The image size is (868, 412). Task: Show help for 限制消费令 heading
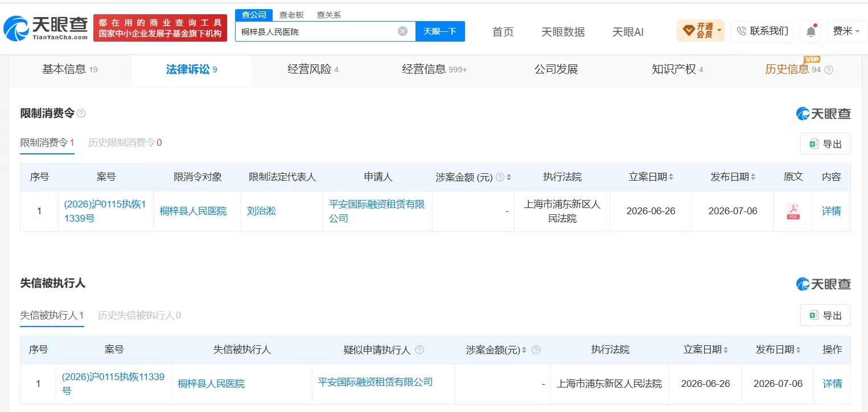(x=81, y=113)
